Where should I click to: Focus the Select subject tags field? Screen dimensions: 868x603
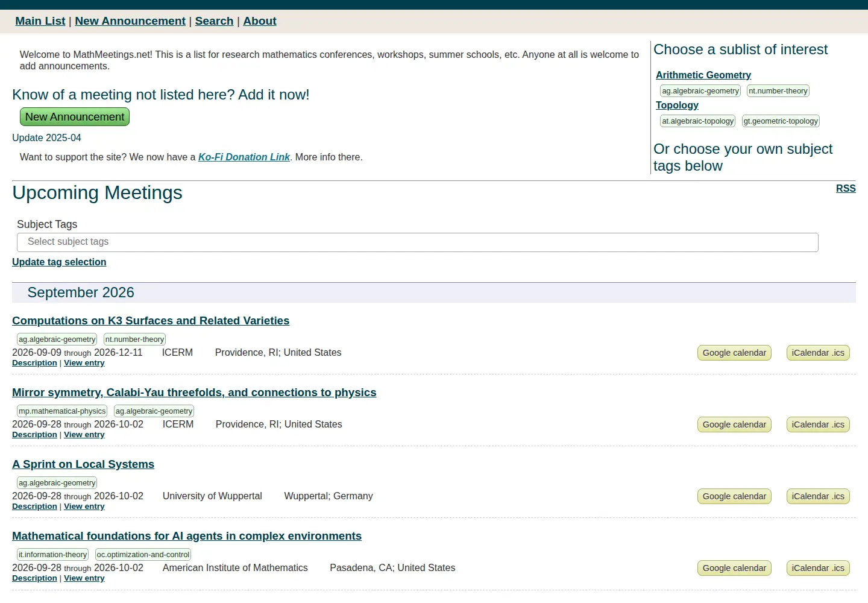pyautogui.click(x=418, y=242)
